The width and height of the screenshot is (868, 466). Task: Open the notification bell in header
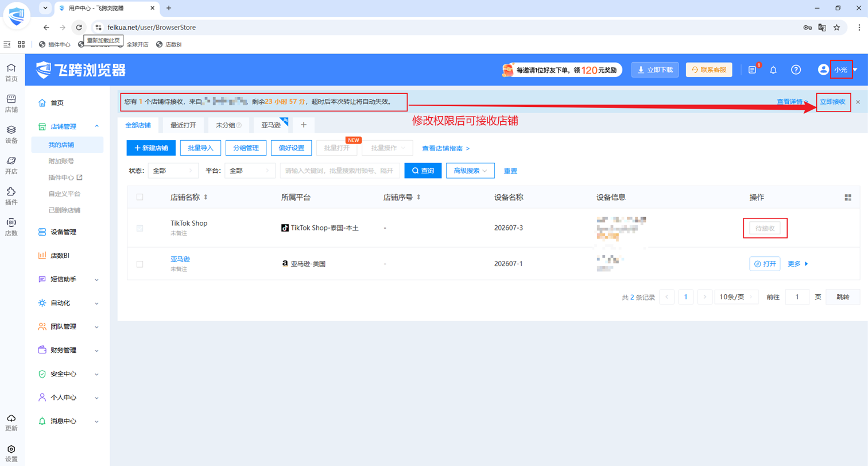(773, 70)
